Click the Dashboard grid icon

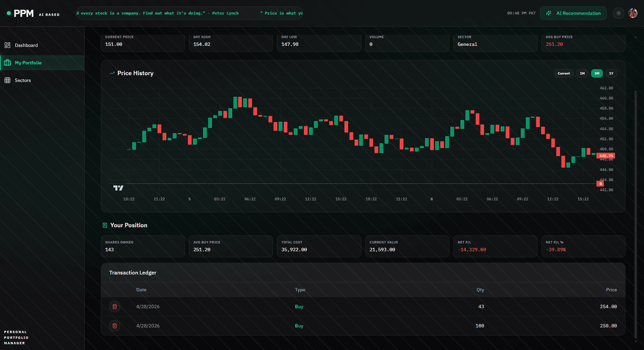[x=7, y=45]
